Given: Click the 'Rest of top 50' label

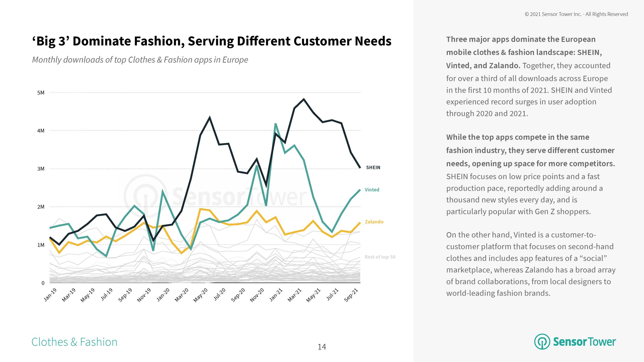Looking at the screenshot, I should point(380,257).
